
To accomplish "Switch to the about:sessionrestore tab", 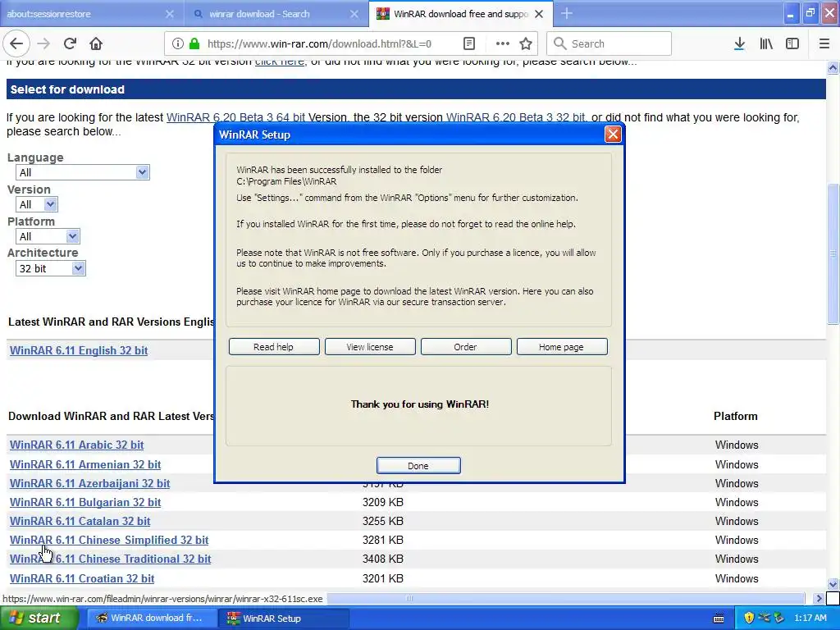I will pos(92,14).
